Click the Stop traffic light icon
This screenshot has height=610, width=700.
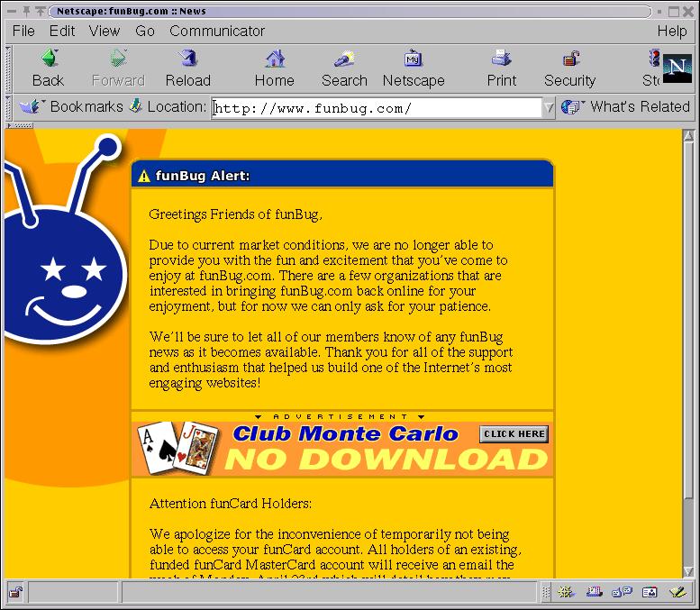click(x=654, y=59)
